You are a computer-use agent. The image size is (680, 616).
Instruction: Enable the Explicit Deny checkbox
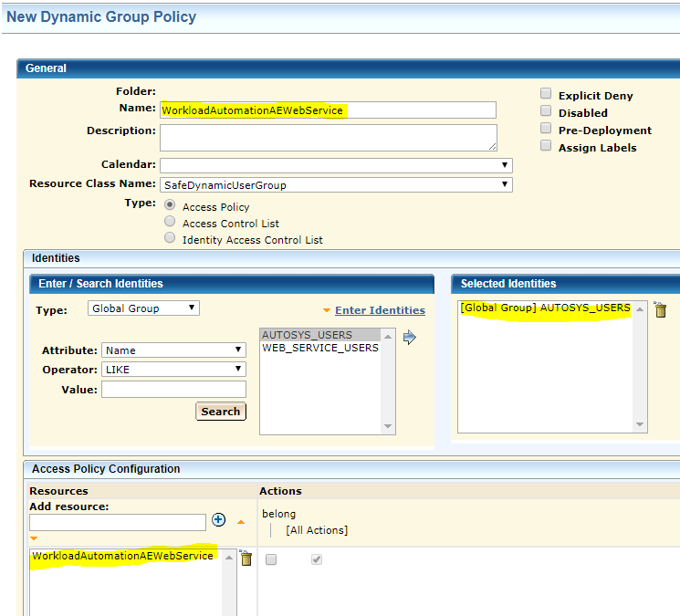tap(546, 94)
